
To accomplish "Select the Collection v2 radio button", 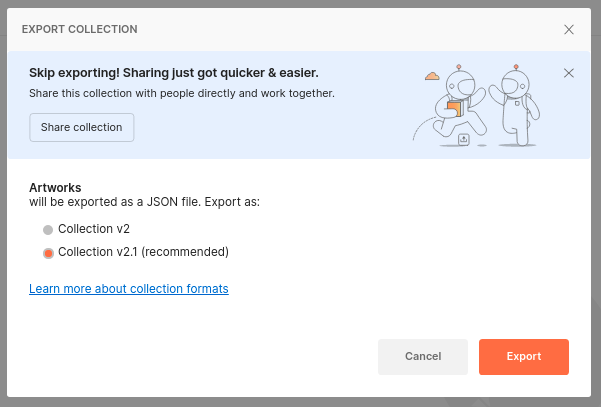I will (48, 230).
